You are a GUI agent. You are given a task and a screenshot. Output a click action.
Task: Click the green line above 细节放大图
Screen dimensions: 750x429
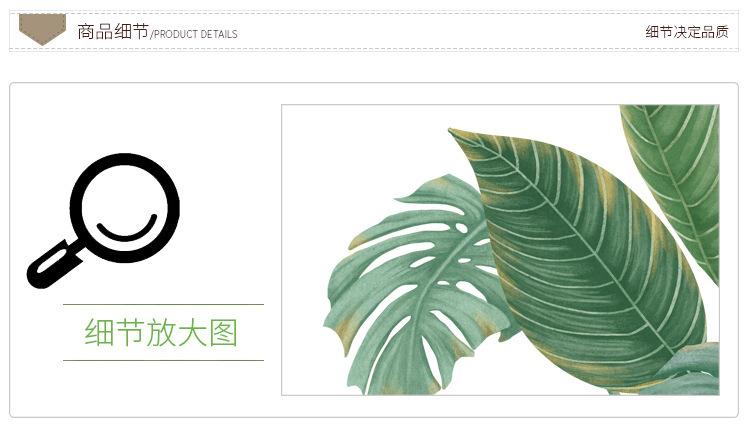click(x=163, y=304)
